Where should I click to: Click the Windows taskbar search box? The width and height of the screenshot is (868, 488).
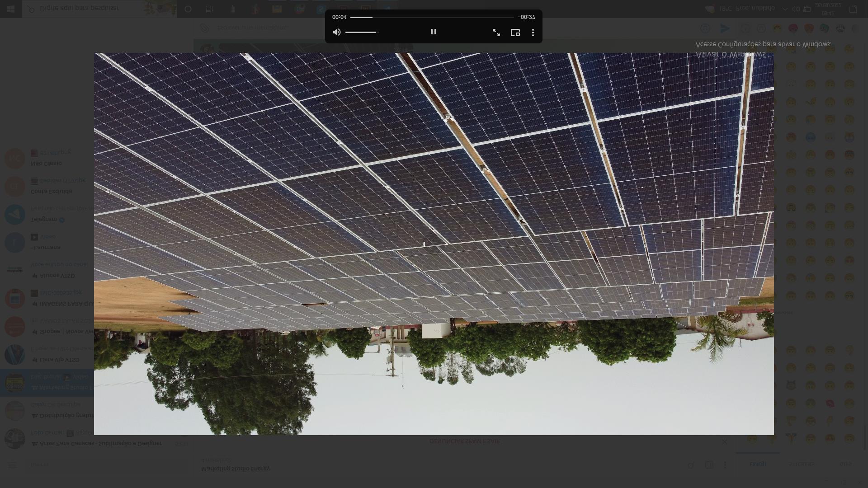pos(90,9)
